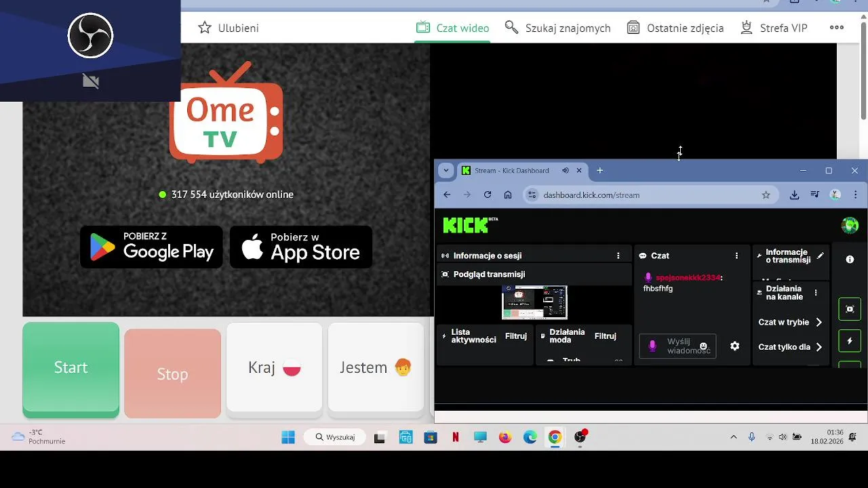Open OmeTV three-dots more menu
This screenshot has width=868, height=488.
[837, 28]
